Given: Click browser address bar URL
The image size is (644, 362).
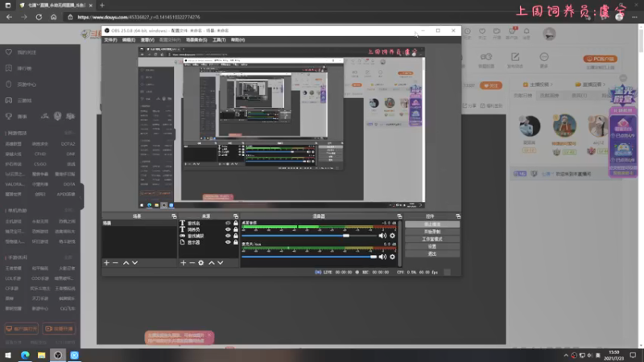Looking at the screenshot, I should [138, 17].
